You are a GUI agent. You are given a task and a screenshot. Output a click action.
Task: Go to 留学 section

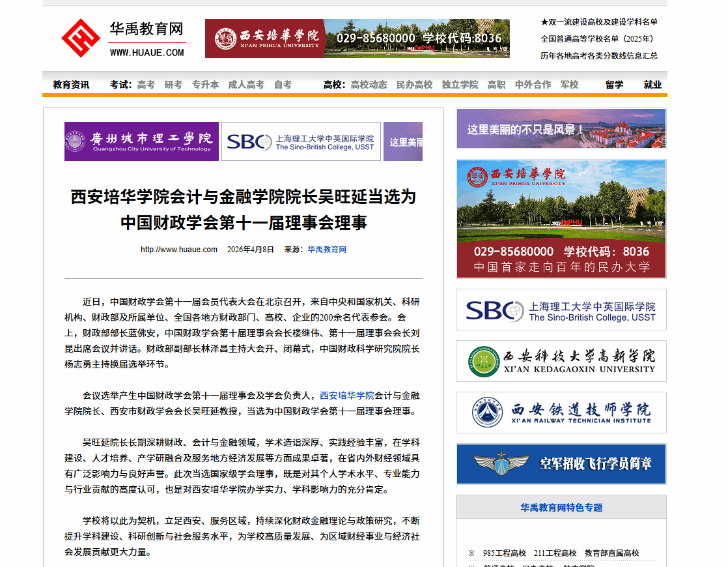click(x=614, y=85)
